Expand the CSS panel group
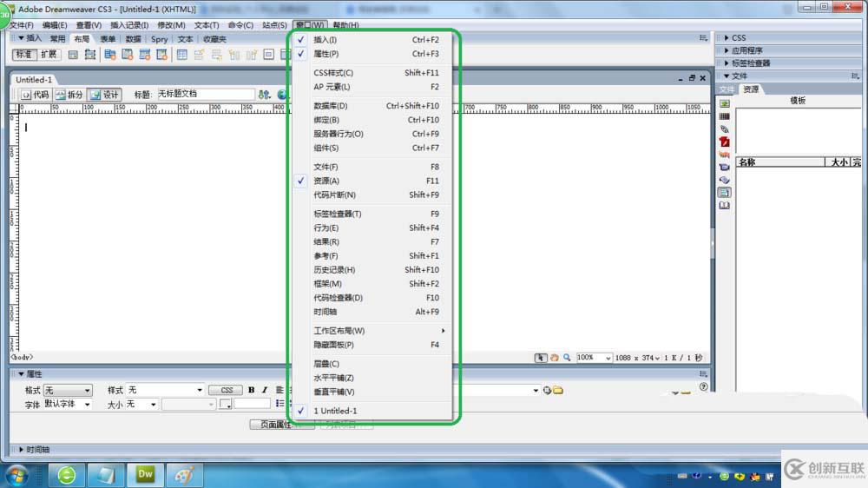Viewport: 868px width, 488px height. pyautogui.click(x=727, y=37)
